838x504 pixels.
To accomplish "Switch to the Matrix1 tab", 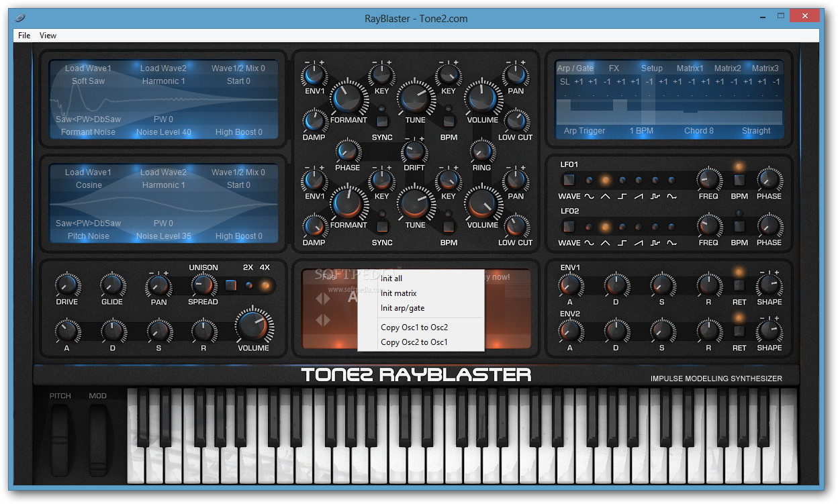I will coord(690,68).
